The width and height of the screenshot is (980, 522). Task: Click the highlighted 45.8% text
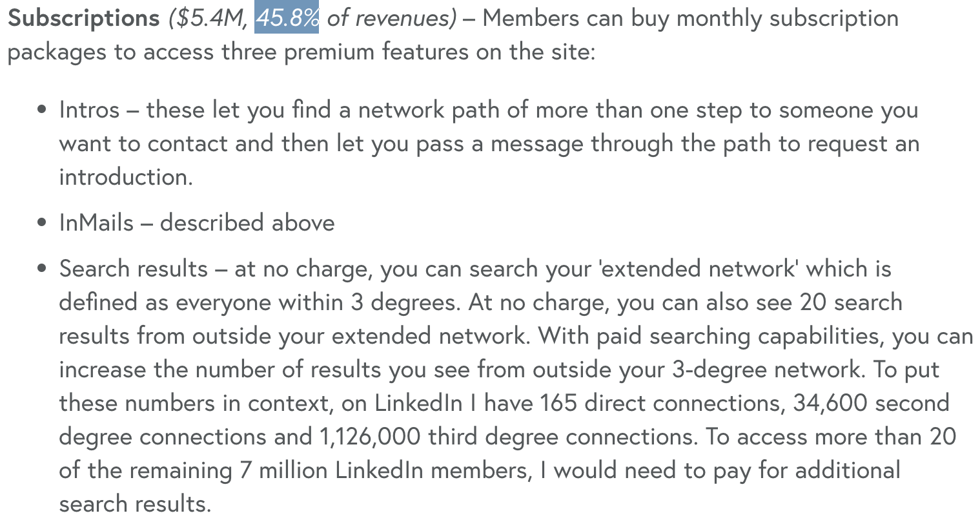pos(287,18)
